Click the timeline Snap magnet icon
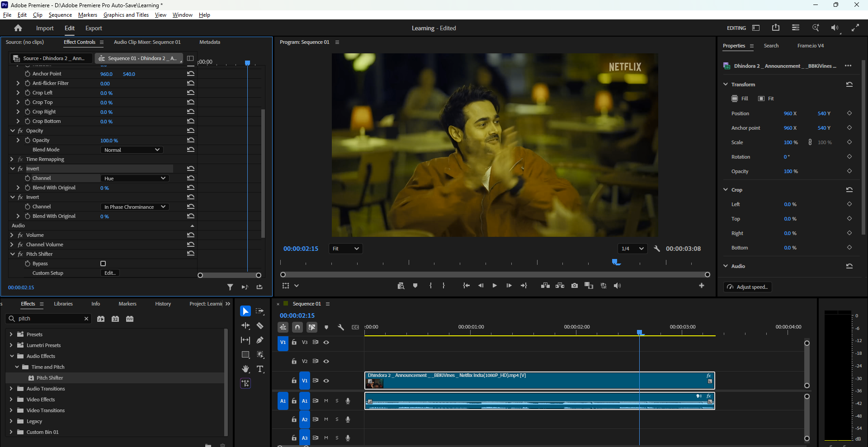The height and width of the screenshot is (447, 868). pyautogui.click(x=297, y=327)
